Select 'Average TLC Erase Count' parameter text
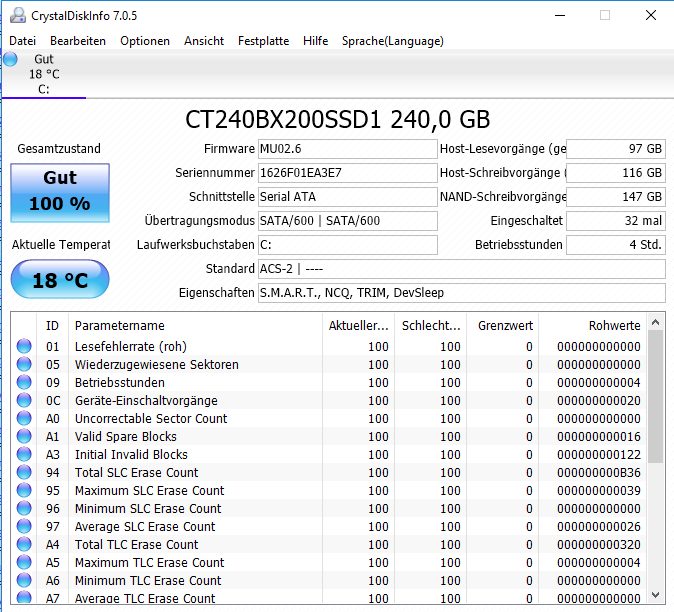674x612 pixels. [x=145, y=598]
